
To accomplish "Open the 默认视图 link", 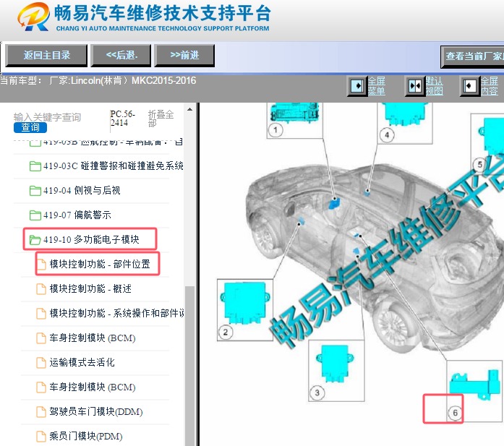I will pos(435,86).
